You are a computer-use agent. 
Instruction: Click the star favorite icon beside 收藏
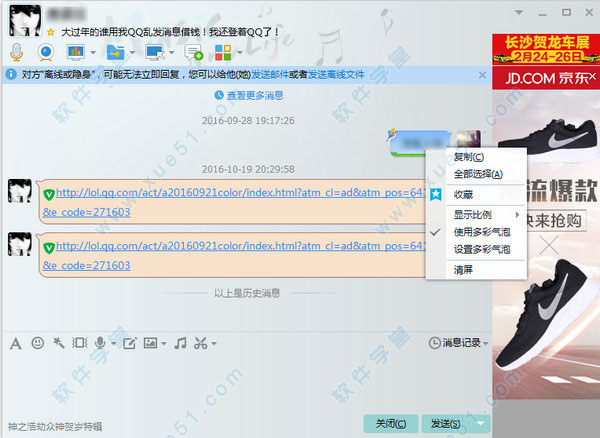436,194
